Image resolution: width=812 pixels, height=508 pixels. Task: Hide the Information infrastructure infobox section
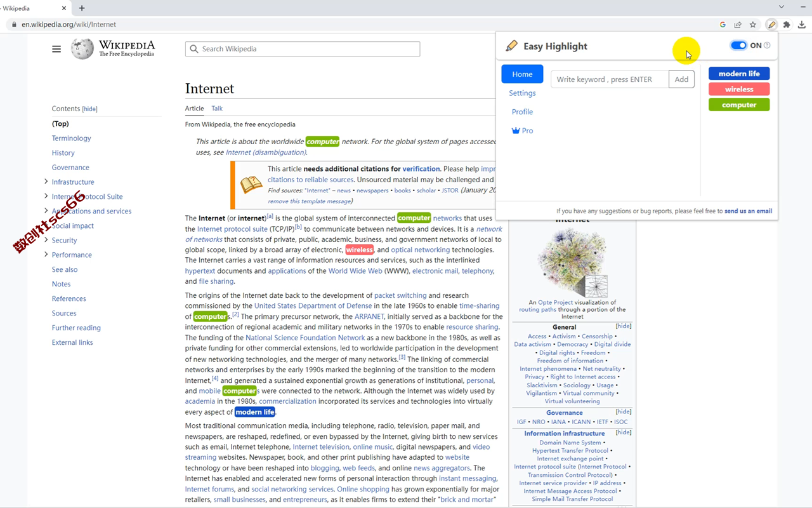(624, 432)
